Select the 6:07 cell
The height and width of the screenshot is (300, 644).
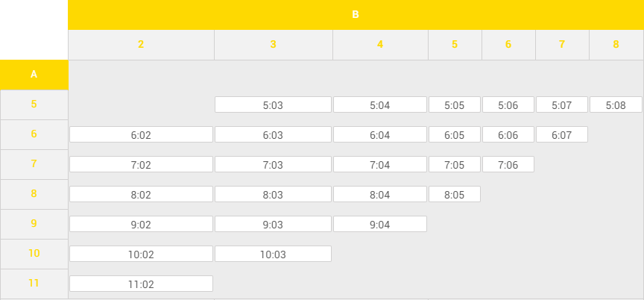(561, 135)
